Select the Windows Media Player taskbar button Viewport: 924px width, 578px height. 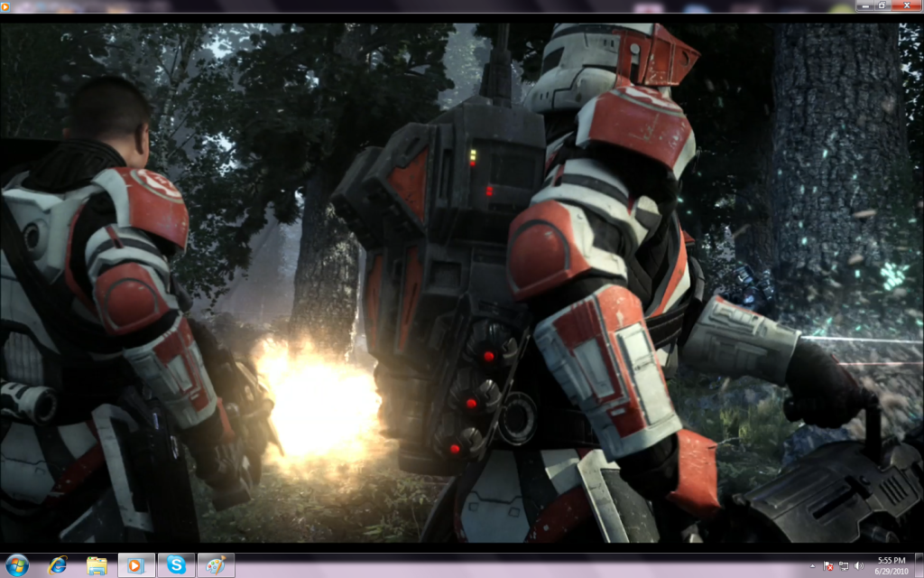click(x=136, y=565)
